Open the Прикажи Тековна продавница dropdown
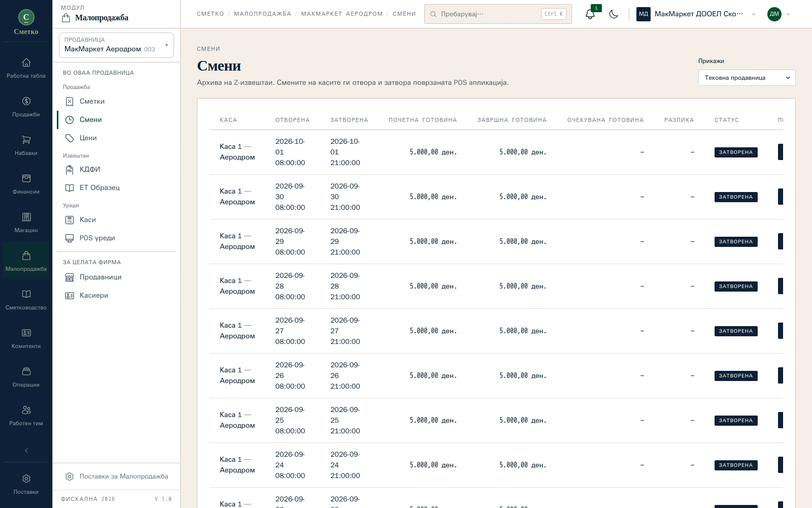 (x=747, y=78)
